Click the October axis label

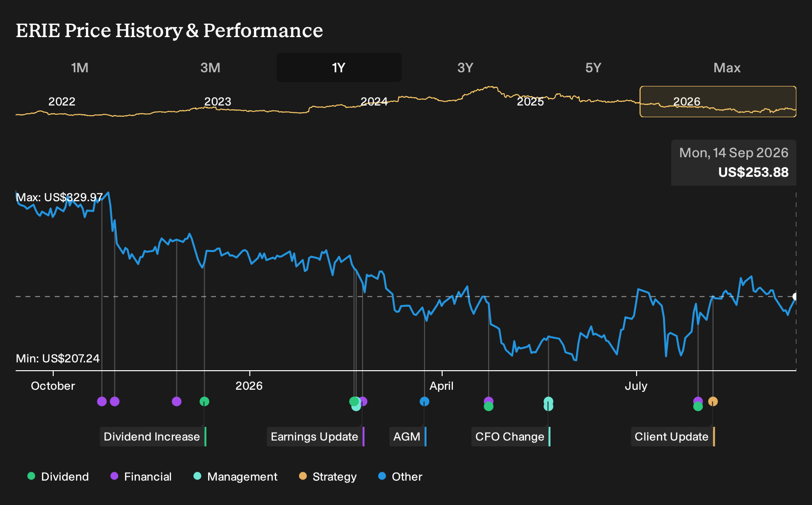pyautogui.click(x=53, y=386)
